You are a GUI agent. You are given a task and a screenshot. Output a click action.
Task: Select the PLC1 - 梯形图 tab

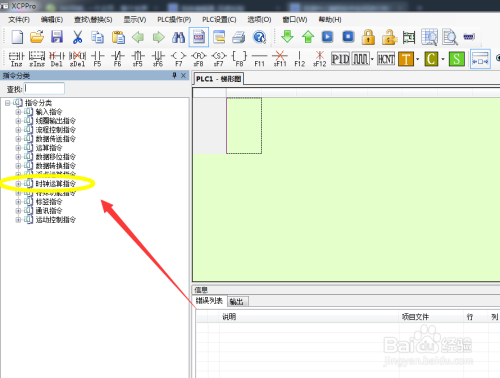point(219,79)
